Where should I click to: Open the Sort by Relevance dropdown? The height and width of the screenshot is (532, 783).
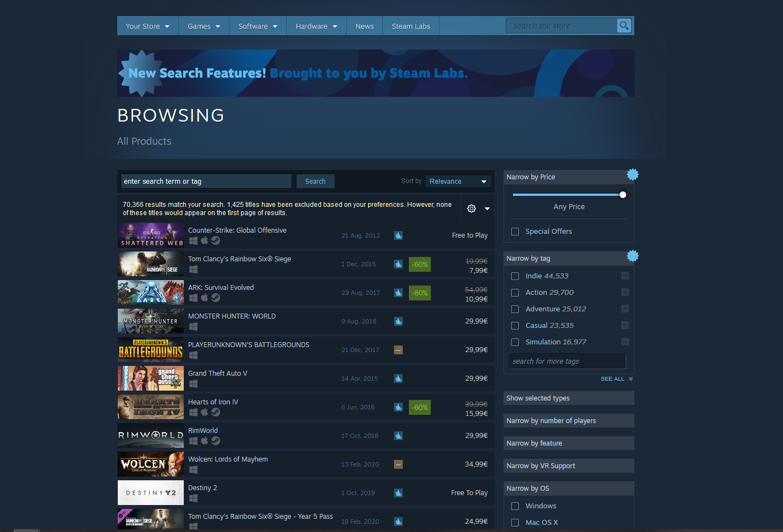(x=458, y=182)
